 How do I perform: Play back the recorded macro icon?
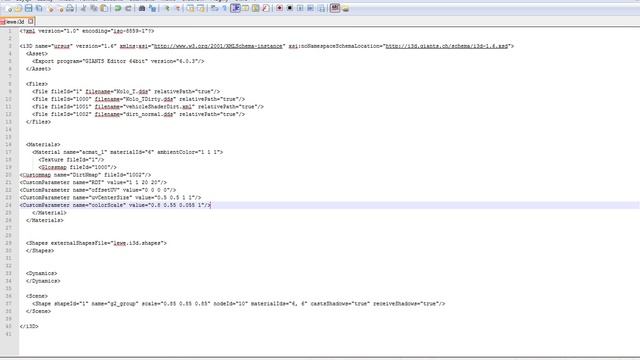[x=300, y=9]
